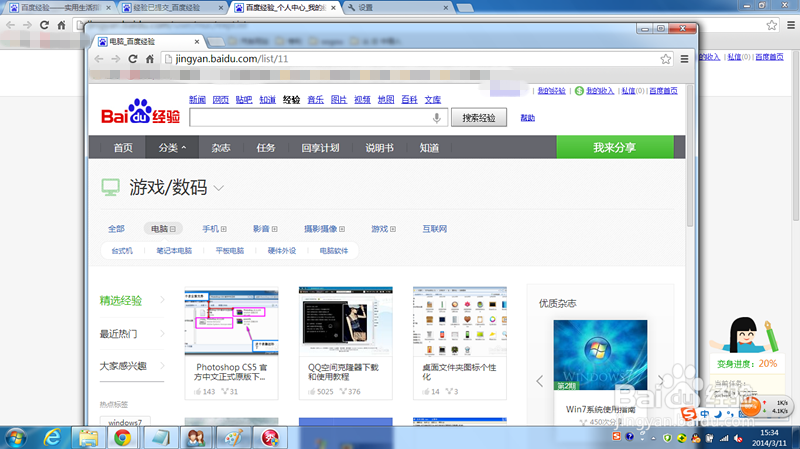Click the 搜索经验 search button
Viewport: 800px width, 449px height.
pos(479,117)
